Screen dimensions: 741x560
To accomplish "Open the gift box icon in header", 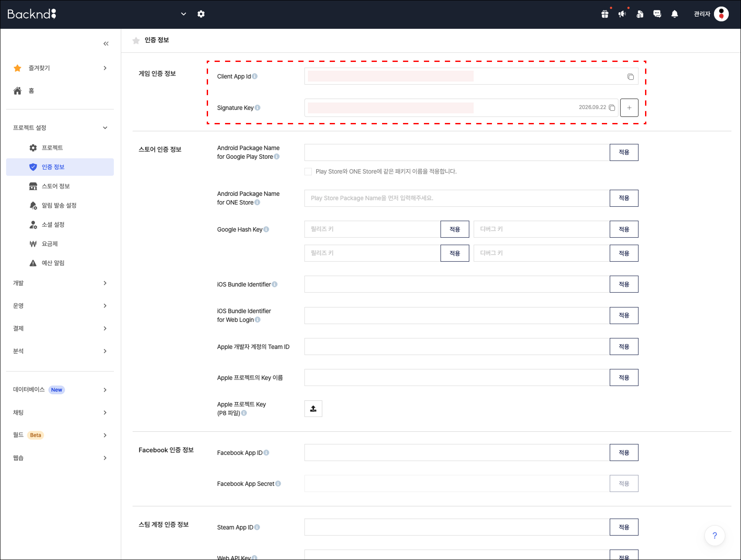I will [x=605, y=14].
